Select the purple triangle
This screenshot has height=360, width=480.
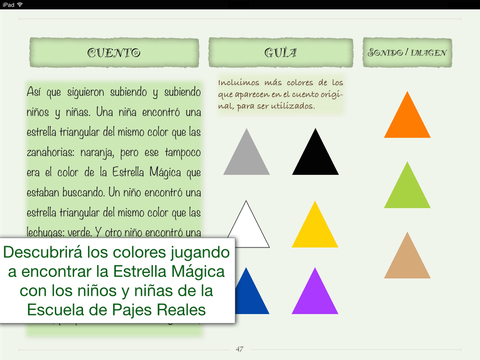(315, 291)
